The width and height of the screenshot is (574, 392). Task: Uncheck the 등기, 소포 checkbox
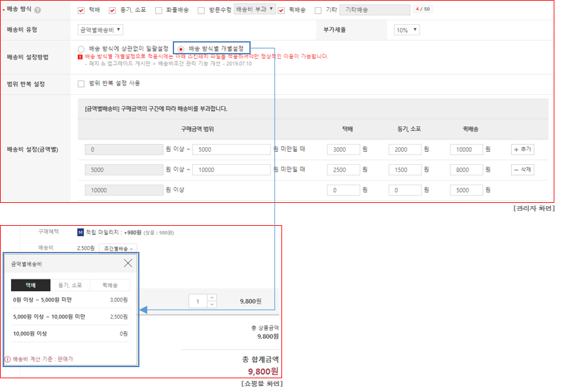tap(113, 10)
